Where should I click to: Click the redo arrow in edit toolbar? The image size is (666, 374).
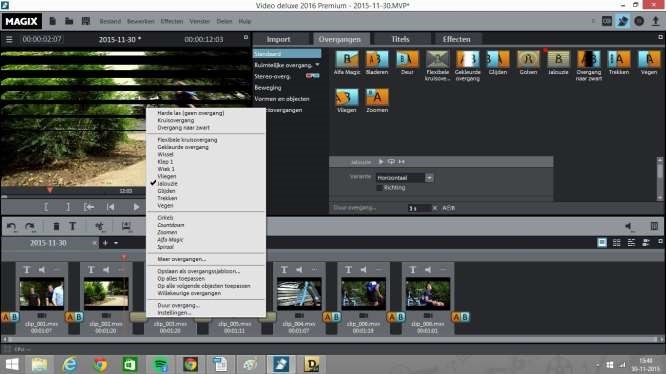point(30,227)
